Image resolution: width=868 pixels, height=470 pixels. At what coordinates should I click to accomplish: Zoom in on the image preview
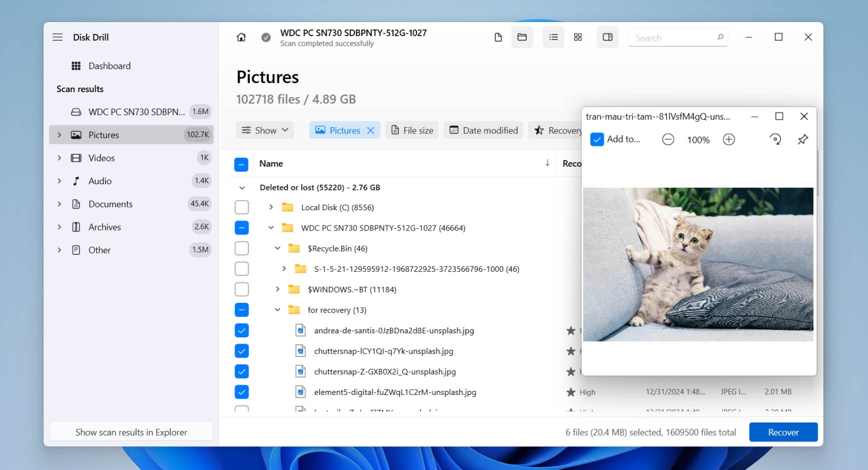coord(728,140)
